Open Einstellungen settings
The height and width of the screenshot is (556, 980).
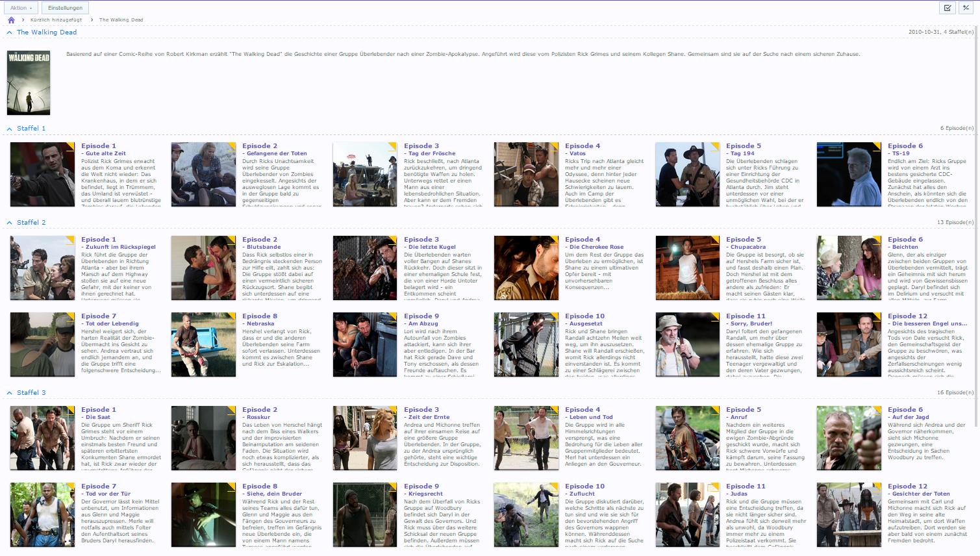(65, 8)
